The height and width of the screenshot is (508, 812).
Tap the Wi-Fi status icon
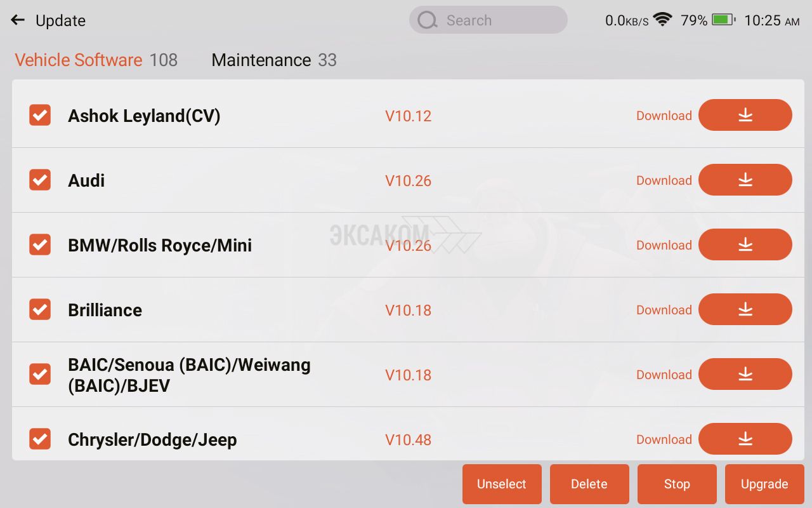click(663, 20)
